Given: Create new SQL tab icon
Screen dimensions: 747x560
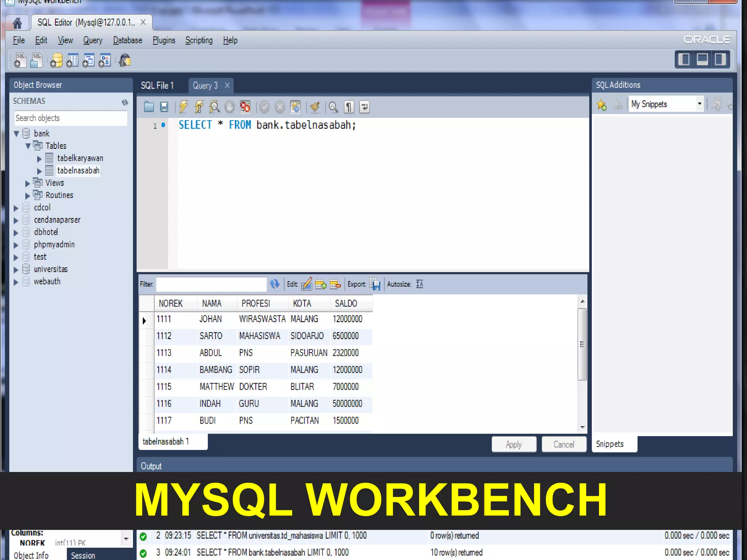Looking at the screenshot, I should coord(20,61).
